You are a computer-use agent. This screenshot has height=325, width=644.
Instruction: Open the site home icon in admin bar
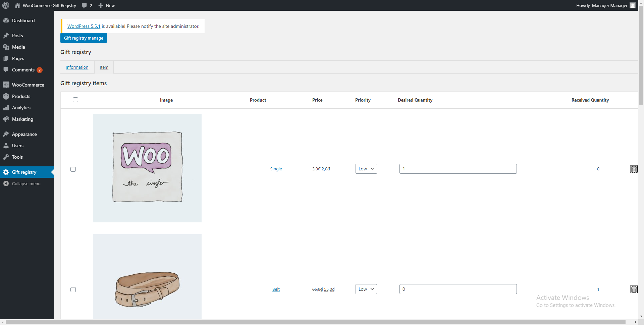tap(17, 5)
